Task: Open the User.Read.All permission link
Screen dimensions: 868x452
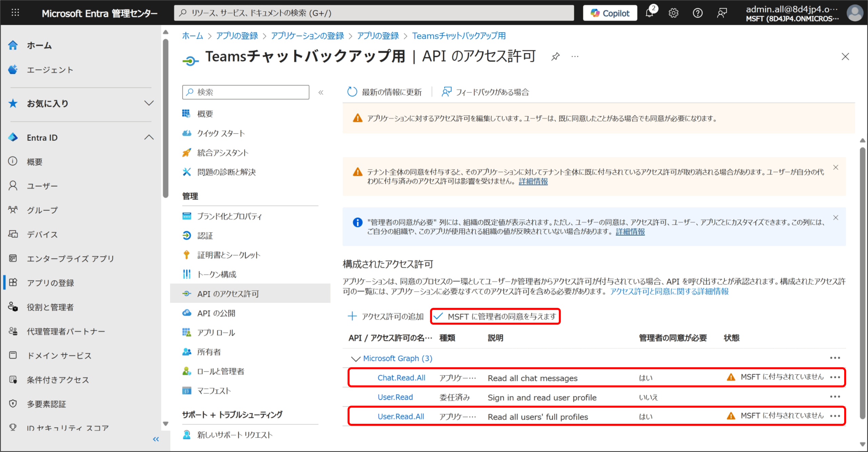Action: click(x=401, y=416)
